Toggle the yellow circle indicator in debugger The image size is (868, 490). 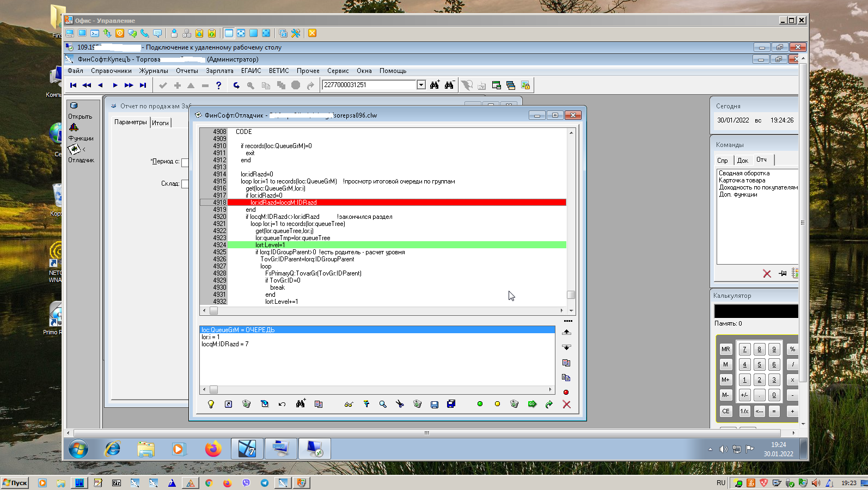point(497,404)
